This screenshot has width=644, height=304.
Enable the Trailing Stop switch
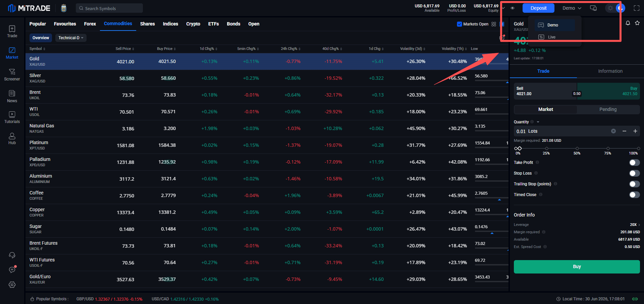pos(635,184)
